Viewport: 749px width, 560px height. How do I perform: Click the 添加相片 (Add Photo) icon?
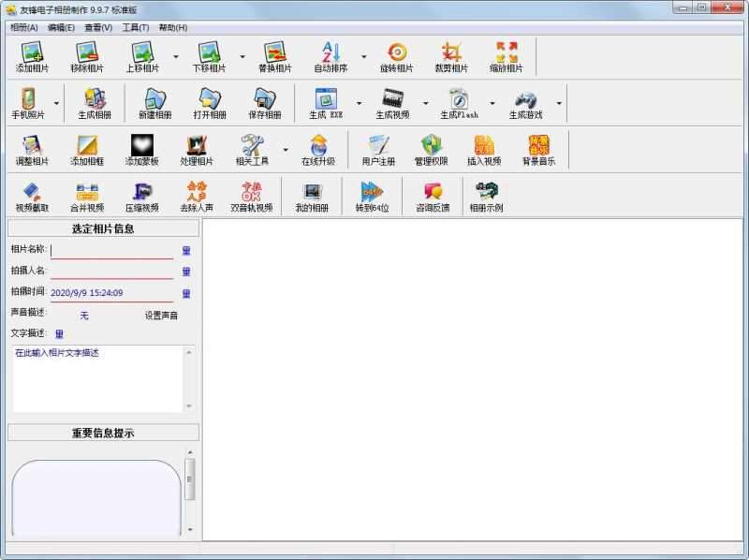34,56
